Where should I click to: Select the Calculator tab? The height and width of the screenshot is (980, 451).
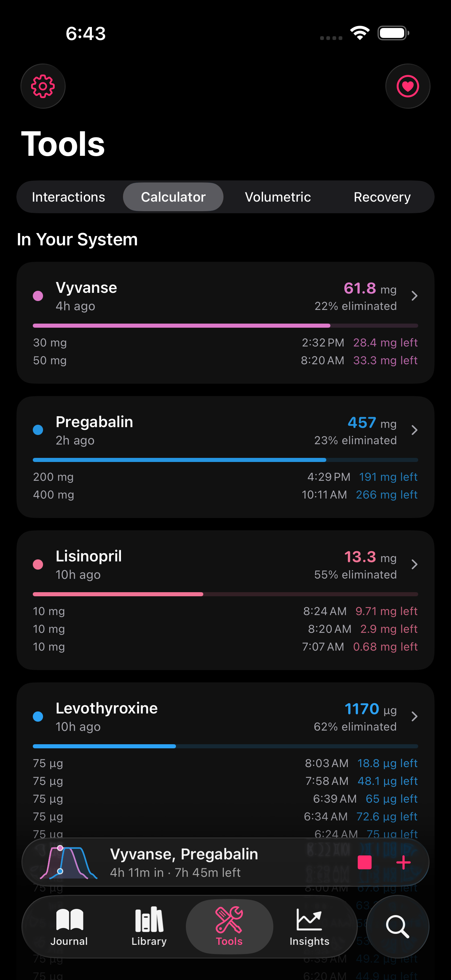pyautogui.click(x=173, y=197)
